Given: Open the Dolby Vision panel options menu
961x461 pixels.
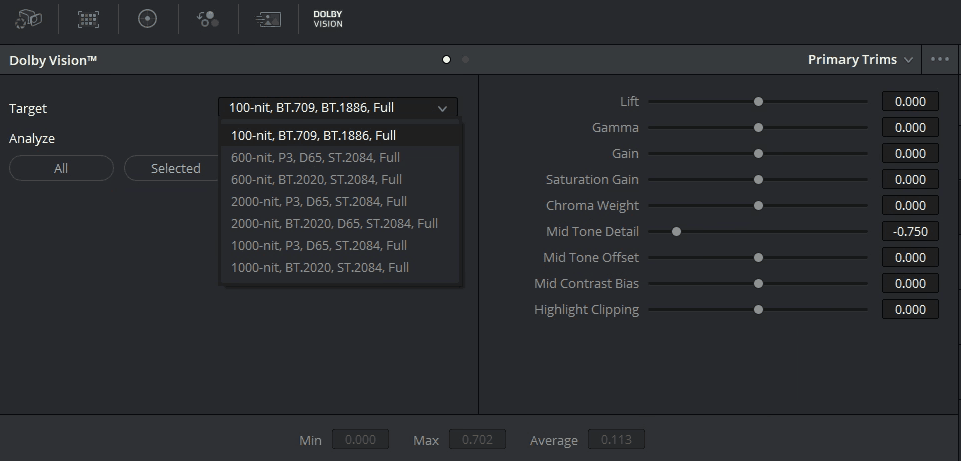Looking at the screenshot, I should point(940,59).
